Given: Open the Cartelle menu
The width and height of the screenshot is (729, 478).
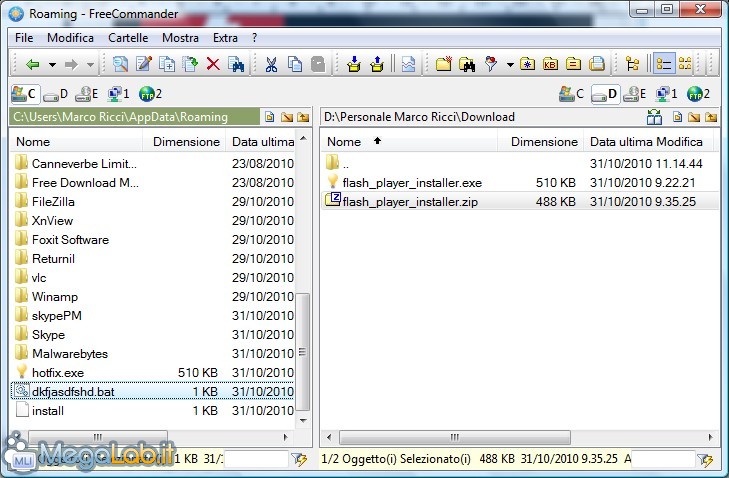Looking at the screenshot, I should [128, 38].
